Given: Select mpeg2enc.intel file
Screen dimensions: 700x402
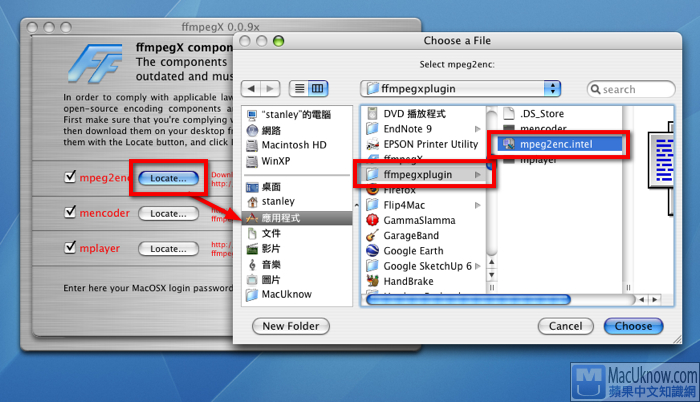Looking at the screenshot, I should (560, 144).
